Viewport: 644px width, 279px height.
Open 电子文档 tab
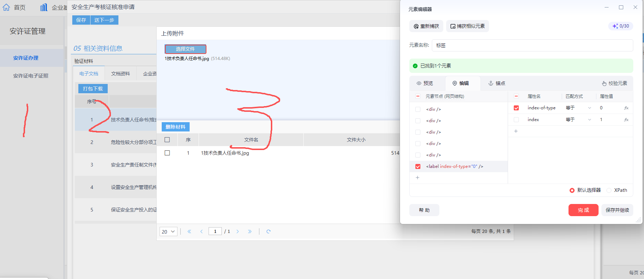89,74
